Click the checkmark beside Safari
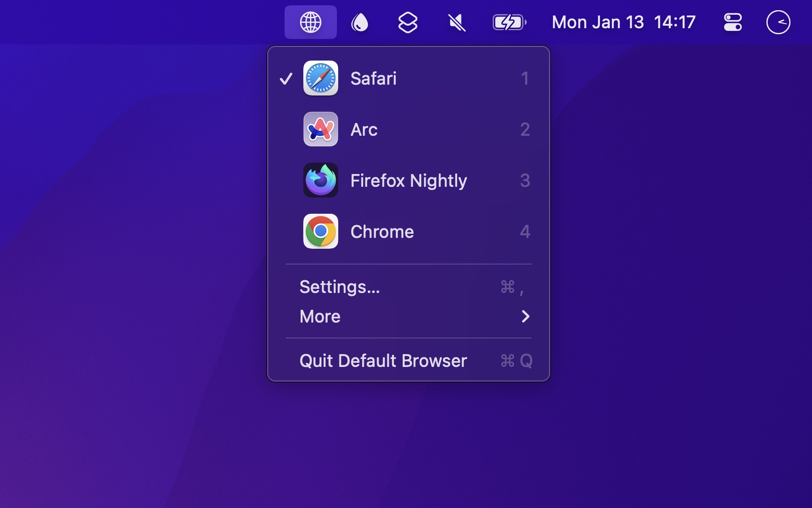 pyautogui.click(x=286, y=78)
